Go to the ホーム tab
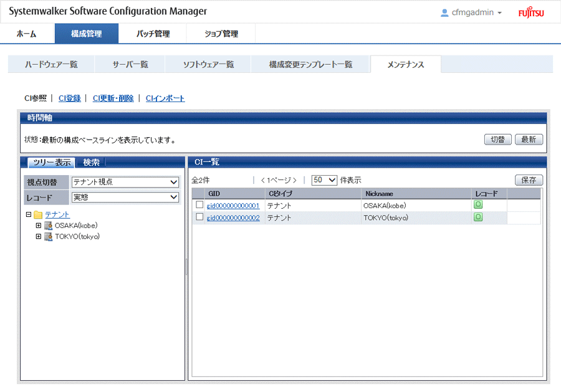This screenshot has height=392, width=561. (x=27, y=34)
